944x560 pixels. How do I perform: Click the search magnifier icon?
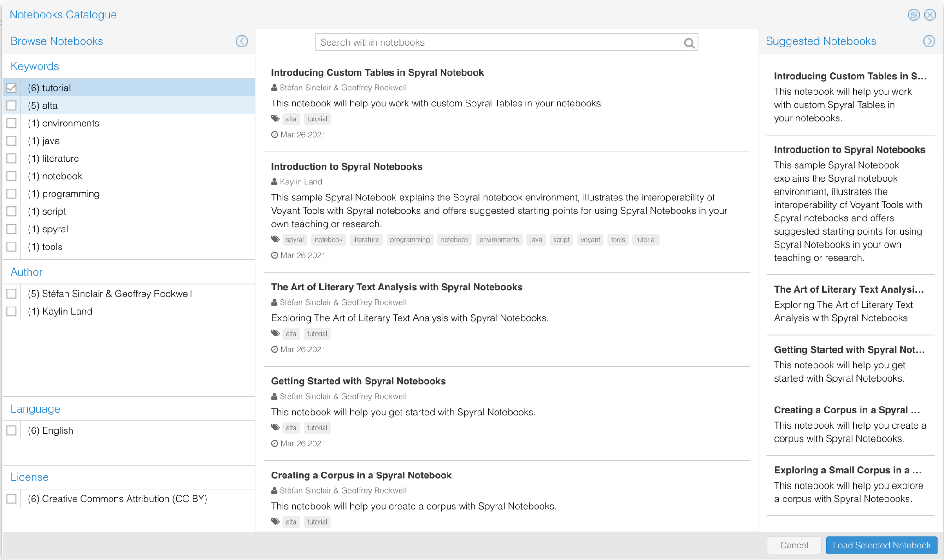(x=689, y=43)
